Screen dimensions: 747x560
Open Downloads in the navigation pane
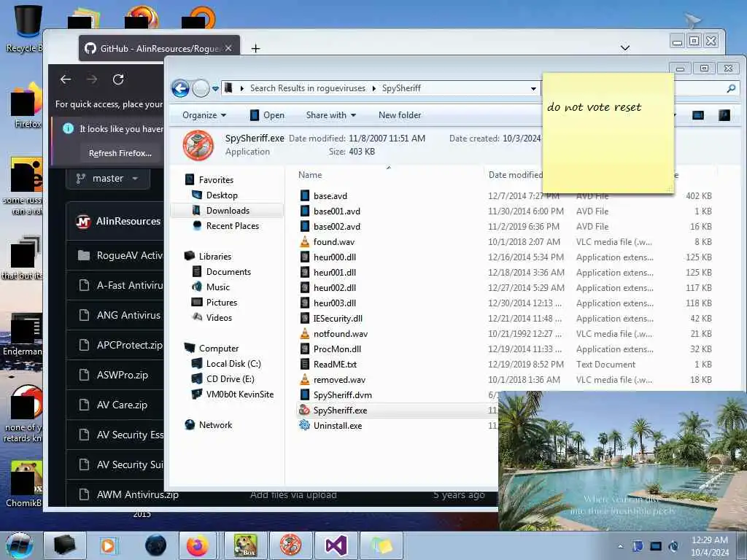pyautogui.click(x=227, y=211)
